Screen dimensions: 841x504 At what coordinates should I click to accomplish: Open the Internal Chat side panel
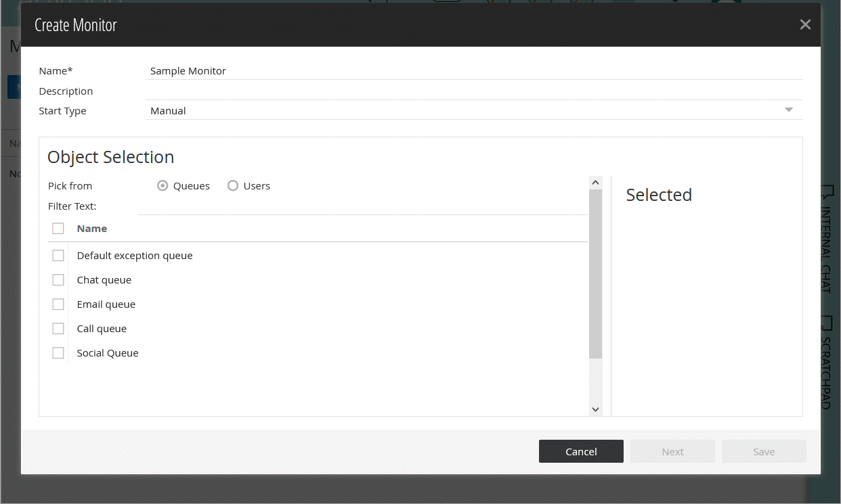click(x=826, y=239)
